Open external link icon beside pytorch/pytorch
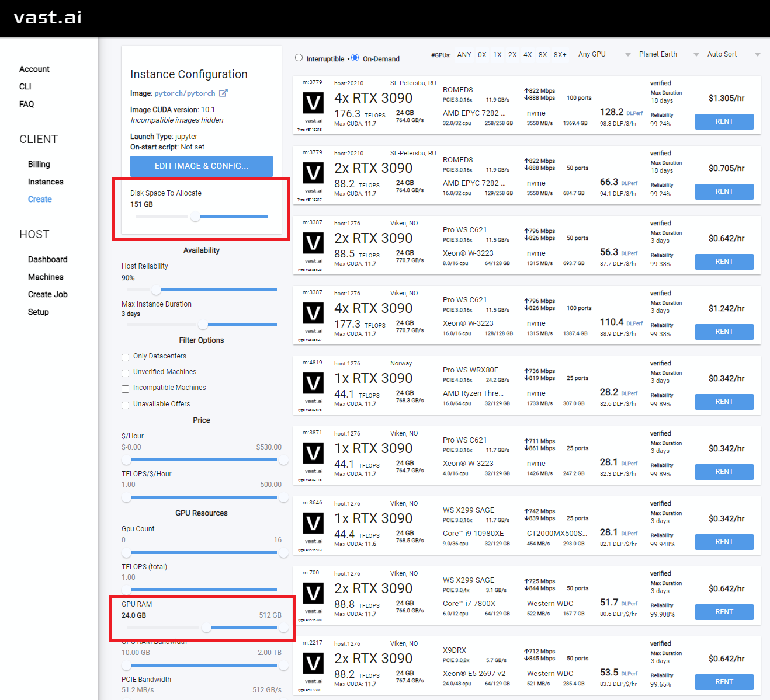770x700 pixels. [x=223, y=93]
